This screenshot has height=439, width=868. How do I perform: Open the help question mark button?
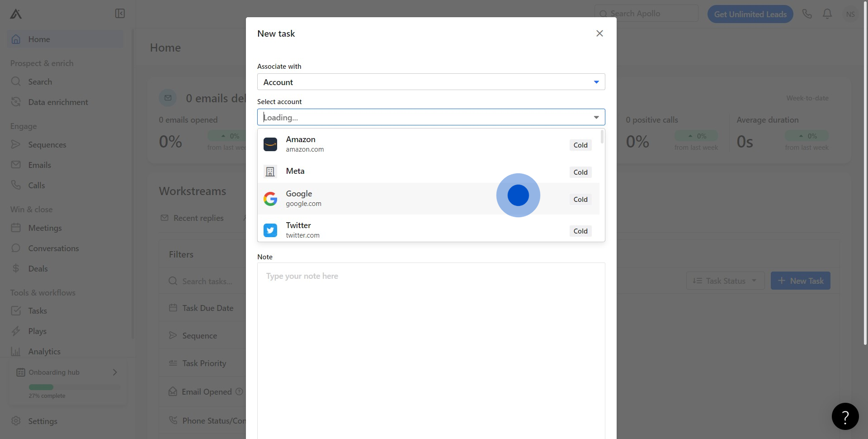click(x=845, y=416)
